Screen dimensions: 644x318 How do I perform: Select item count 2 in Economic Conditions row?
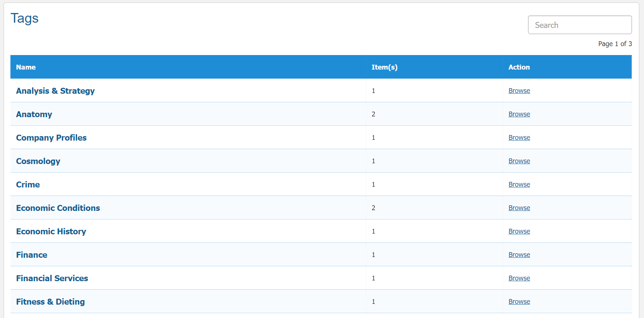[x=373, y=208]
